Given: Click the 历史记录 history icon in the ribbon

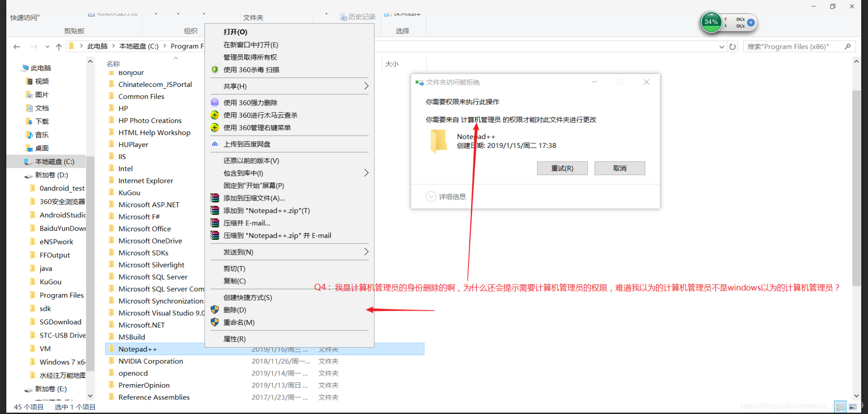Looking at the screenshot, I should click(x=344, y=17).
